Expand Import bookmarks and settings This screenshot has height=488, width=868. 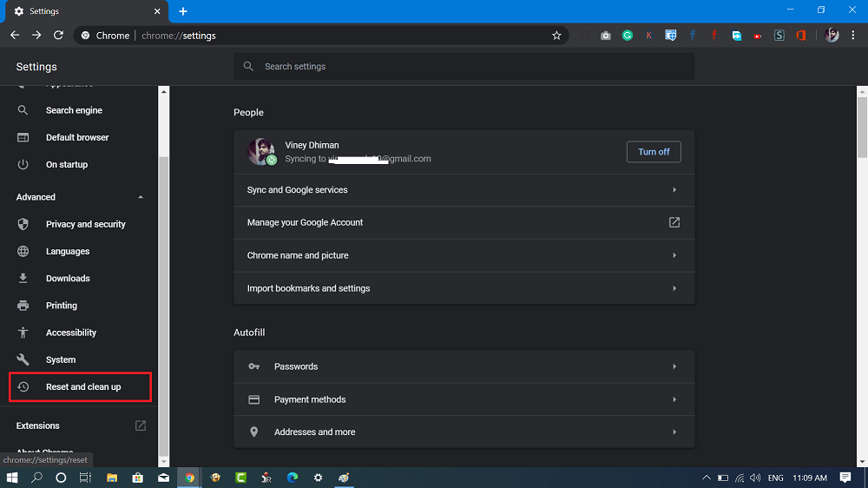click(x=464, y=288)
